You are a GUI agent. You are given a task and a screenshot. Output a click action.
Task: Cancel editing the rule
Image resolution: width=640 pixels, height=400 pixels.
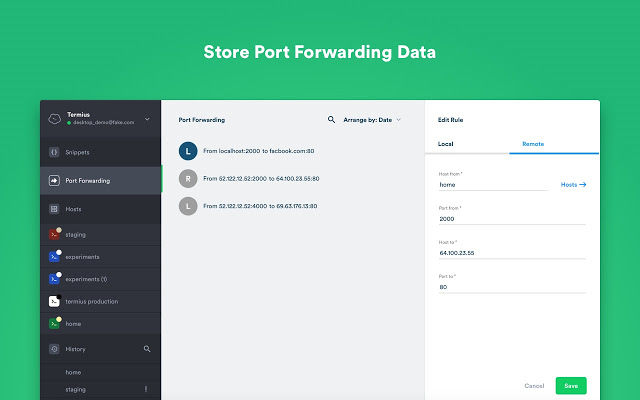[x=534, y=386]
